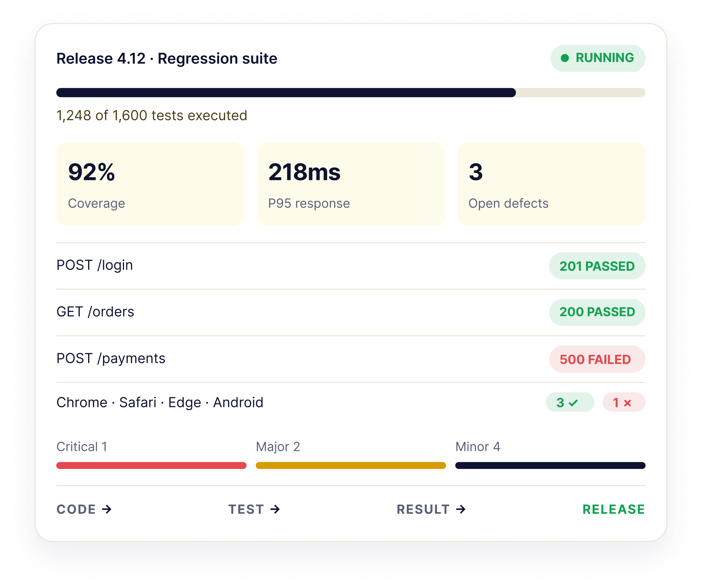Click the Chrome · Safari · Edge · Android label
Image resolution: width=702 pixels, height=588 pixels.
(x=160, y=402)
